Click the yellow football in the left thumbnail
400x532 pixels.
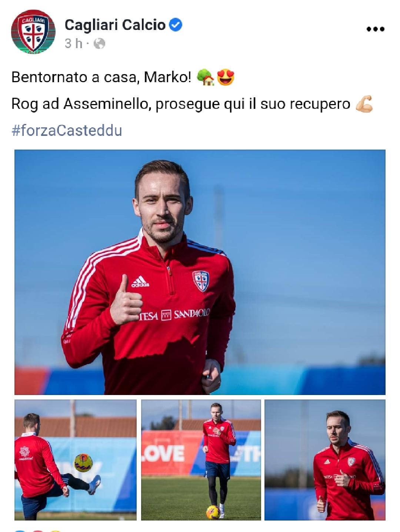83,462
